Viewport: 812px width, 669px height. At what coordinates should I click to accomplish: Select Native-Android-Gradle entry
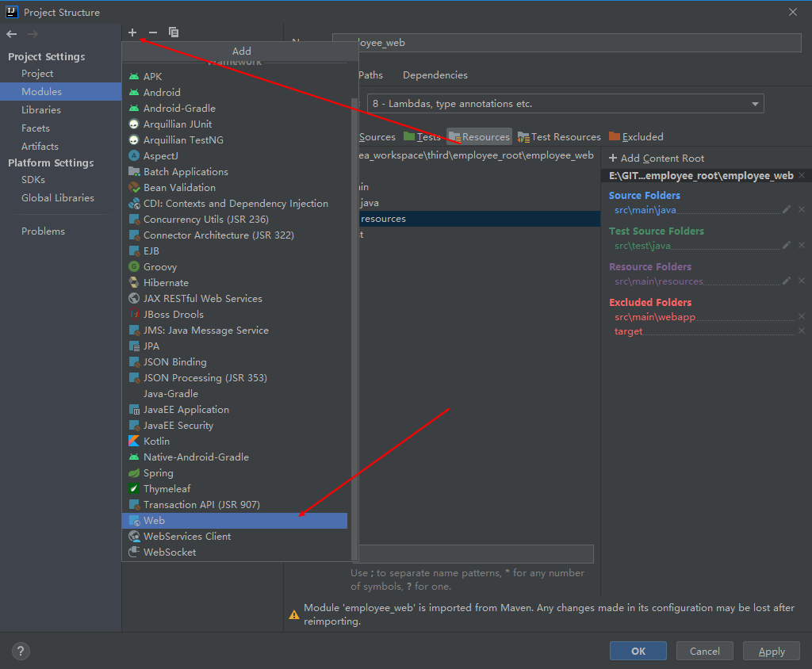(235, 457)
